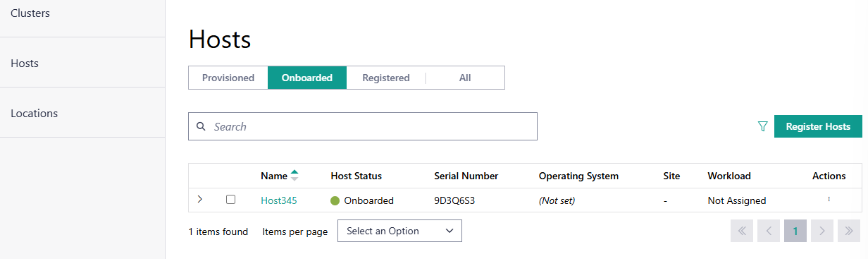The height and width of the screenshot is (259, 868).
Task: Click the Serial Number column header
Action: (466, 176)
